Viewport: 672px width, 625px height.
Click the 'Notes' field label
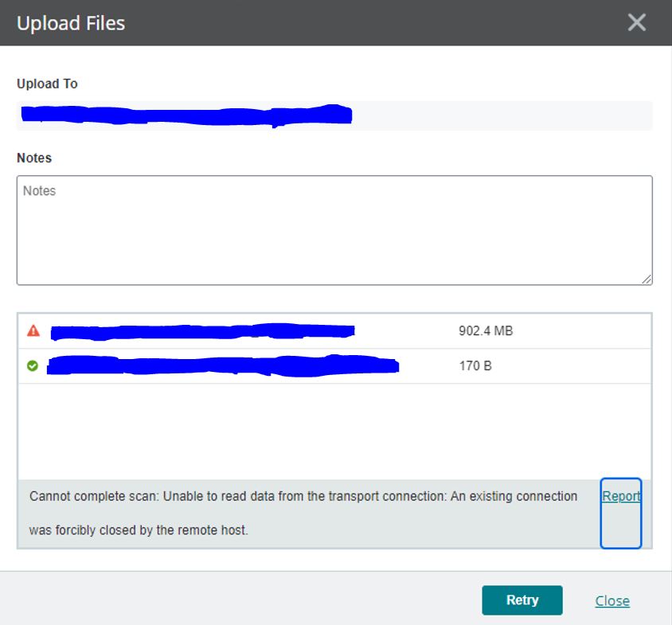click(34, 158)
